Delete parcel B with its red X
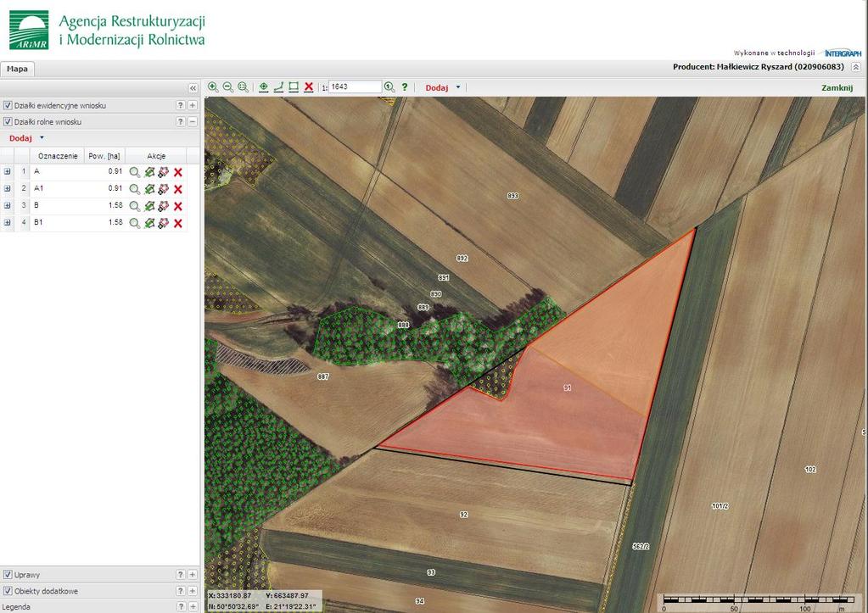The height and width of the screenshot is (613, 868). 177,206
